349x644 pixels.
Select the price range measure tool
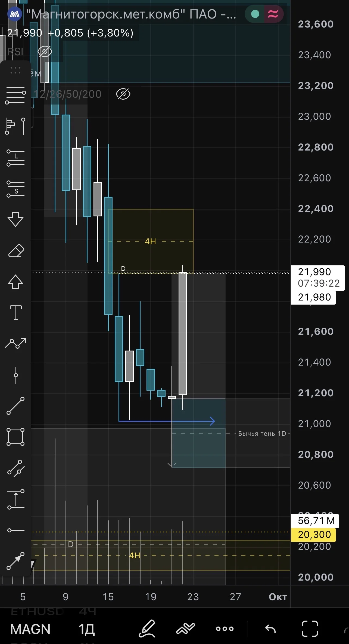[x=16, y=499]
